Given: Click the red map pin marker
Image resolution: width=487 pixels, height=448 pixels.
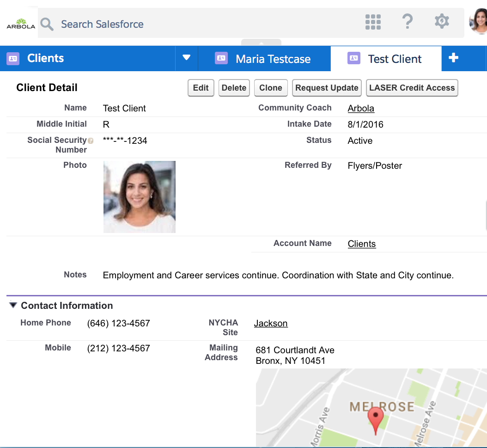Looking at the screenshot, I should [376, 421].
